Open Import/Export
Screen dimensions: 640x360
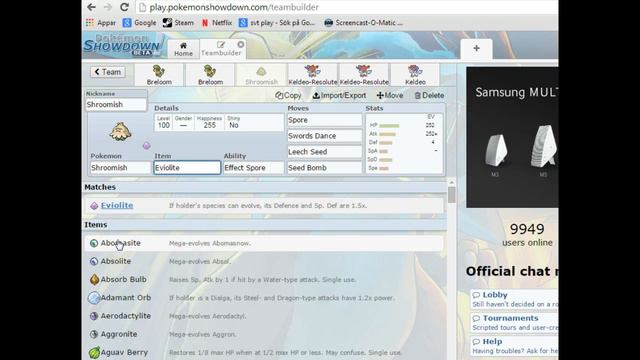point(339,96)
